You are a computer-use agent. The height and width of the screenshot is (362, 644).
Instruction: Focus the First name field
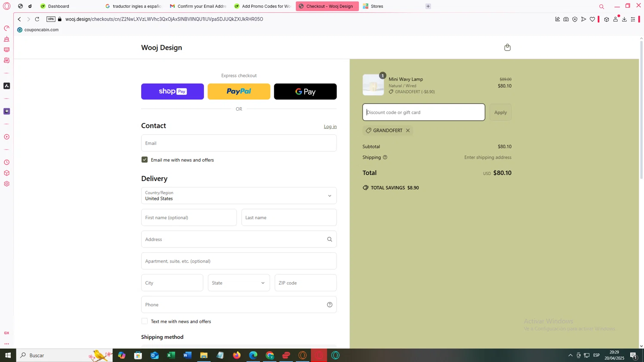(x=189, y=217)
